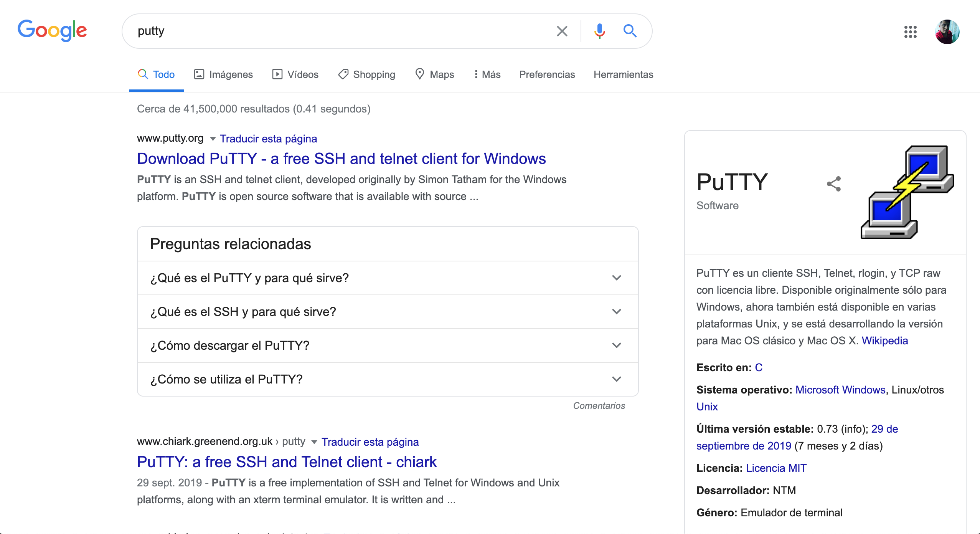Clear the search box with the X icon

click(562, 31)
